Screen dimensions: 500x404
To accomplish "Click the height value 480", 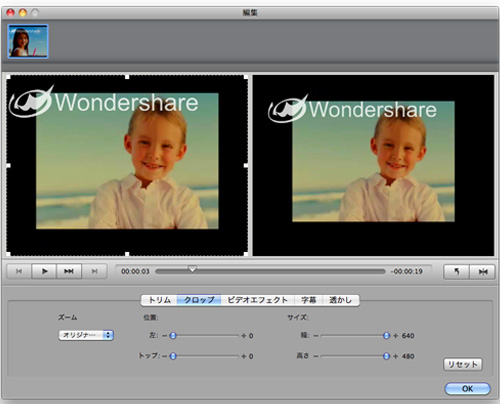I will click(x=408, y=356).
